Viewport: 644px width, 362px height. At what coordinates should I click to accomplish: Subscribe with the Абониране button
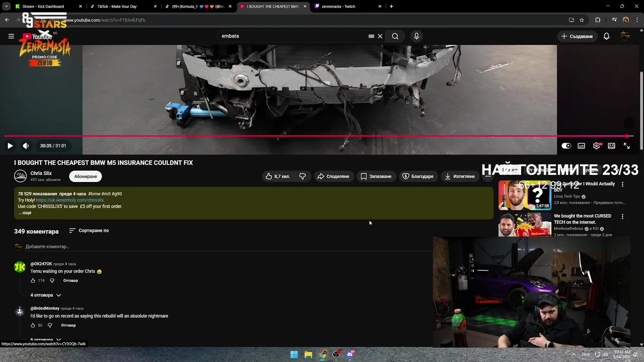pos(86,176)
